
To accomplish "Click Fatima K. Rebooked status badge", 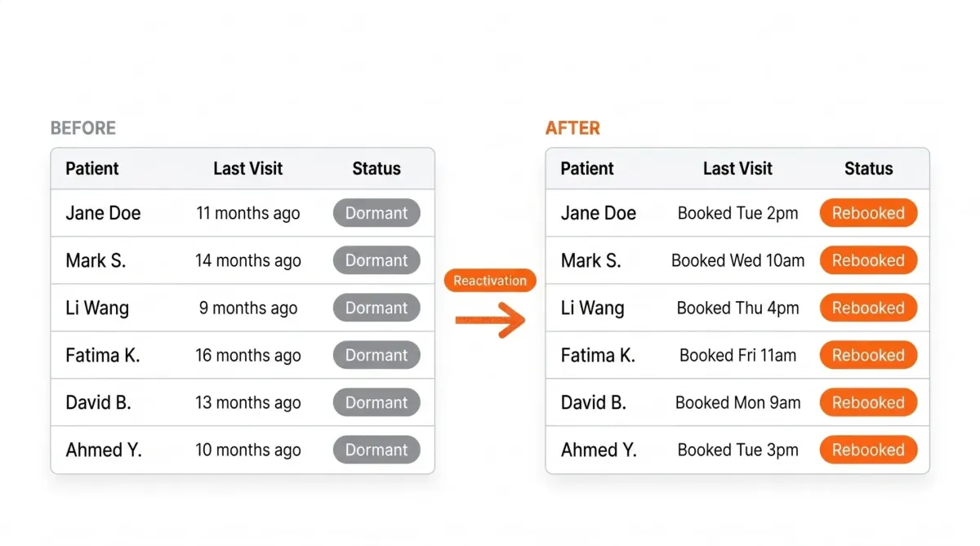I will 868,355.
